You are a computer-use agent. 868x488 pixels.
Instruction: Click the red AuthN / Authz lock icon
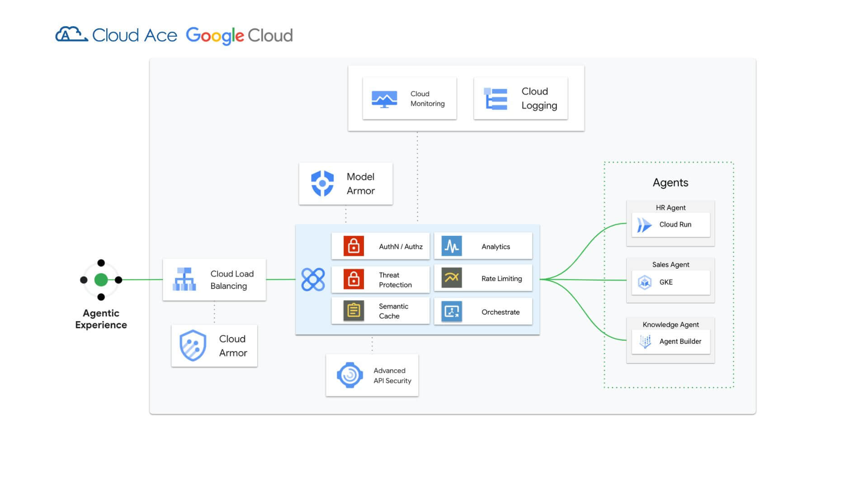click(x=354, y=246)
